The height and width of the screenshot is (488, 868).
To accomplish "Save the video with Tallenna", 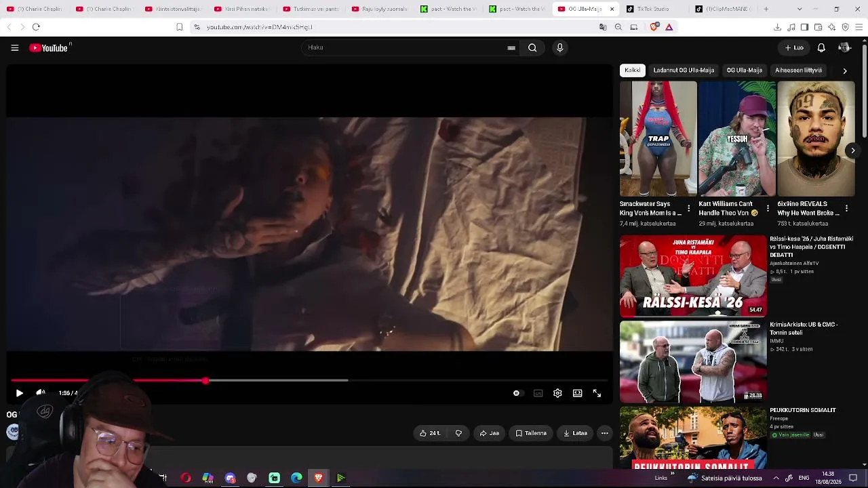I will pos(531,433).
